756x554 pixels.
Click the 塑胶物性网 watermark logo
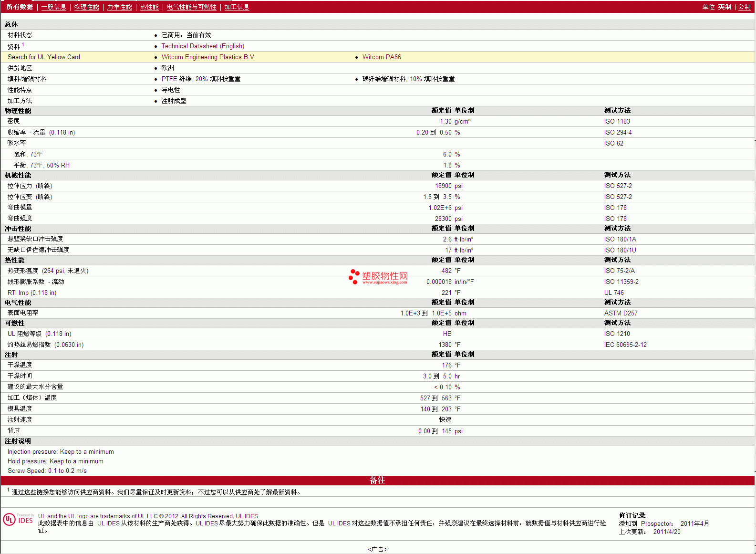379,277
